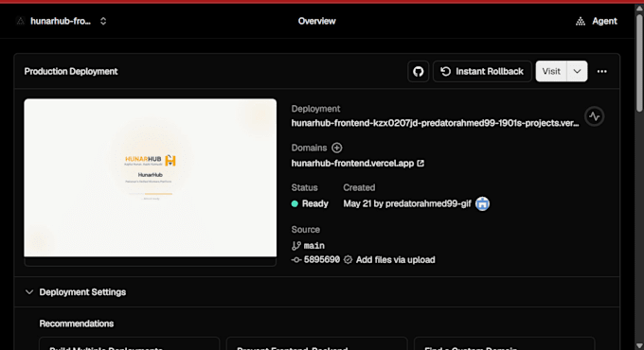The width and height of the screenshot is (644, 350).
Task: Click the Visit button
Action: click(x=551, y=71)
